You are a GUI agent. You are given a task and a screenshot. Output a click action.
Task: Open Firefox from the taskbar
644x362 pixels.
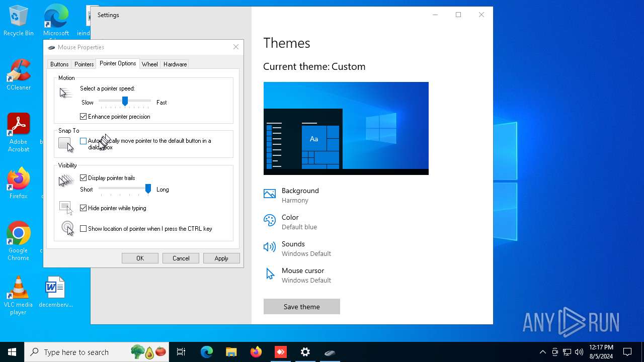click(256, 352)
